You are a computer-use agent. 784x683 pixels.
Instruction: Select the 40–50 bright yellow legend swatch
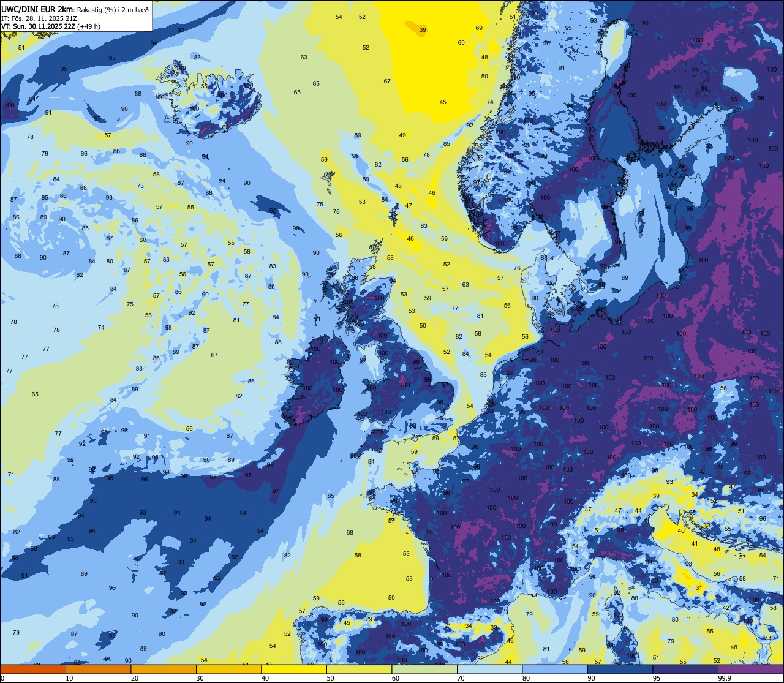[x=294, y=670]
